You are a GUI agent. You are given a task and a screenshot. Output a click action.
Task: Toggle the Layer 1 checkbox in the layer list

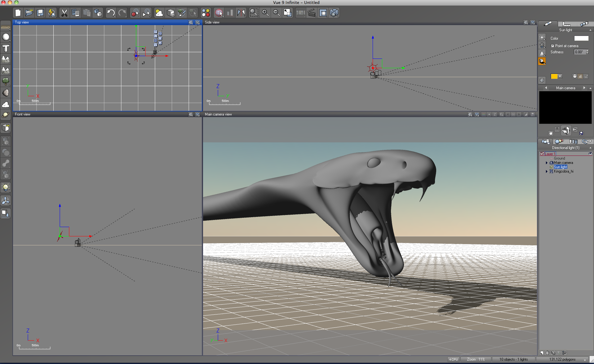click(x=542, y=154)
